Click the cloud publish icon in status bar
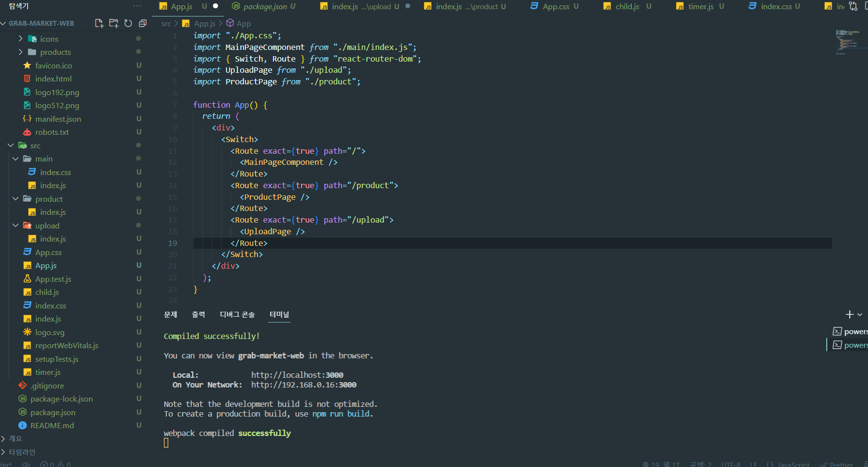The image size is (868, 467). coord(26,464)
